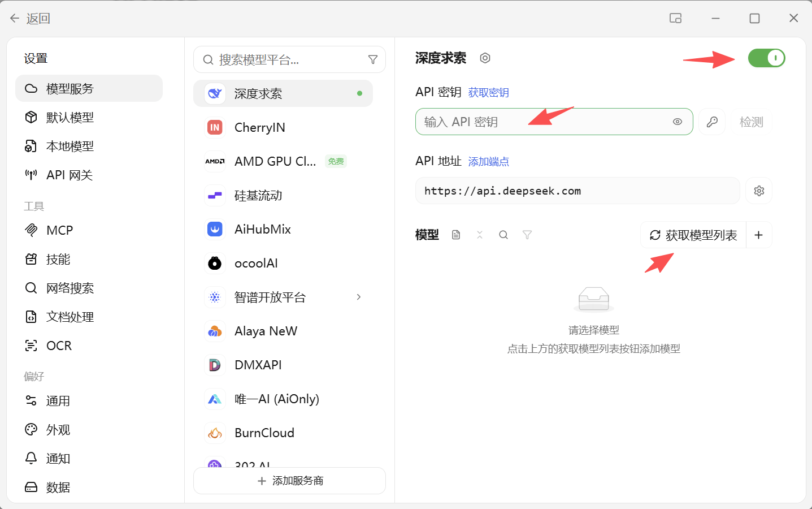
Task: Select the BurnCloud provider
Action: (283, 433)
